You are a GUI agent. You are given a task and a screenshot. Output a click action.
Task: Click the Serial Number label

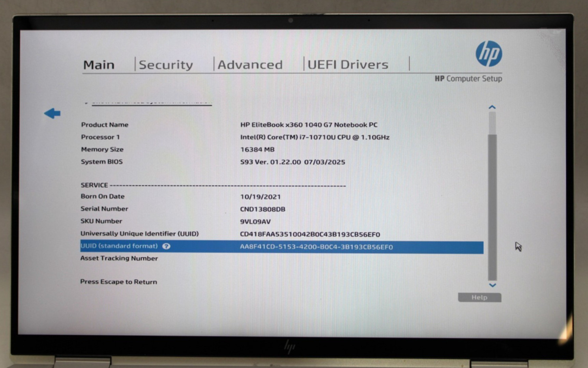tap(104, 209)
